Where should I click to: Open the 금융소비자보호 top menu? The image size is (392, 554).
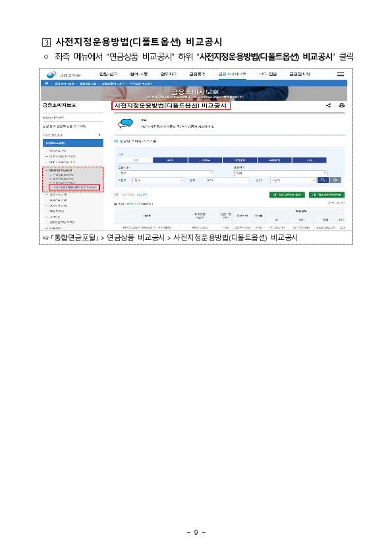(232, 74)
